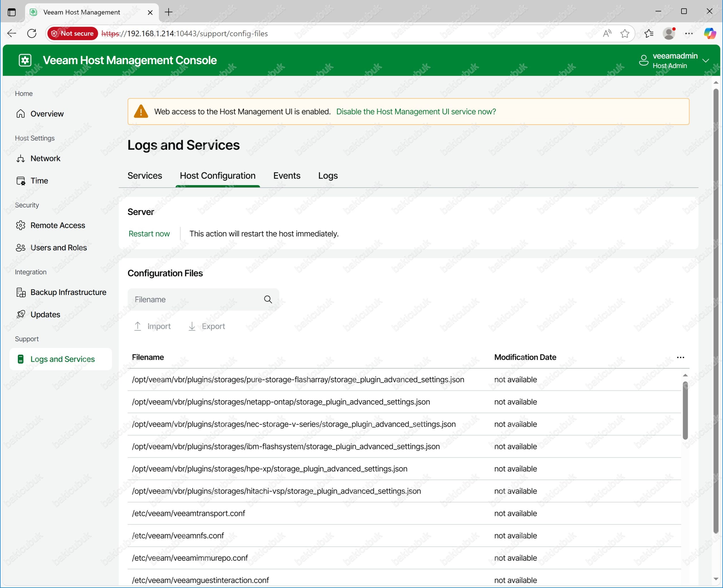Click the search magnifier icon
The width and height of the screenshot is (723, 588).
pyautogui.click(x=268, y=300)
